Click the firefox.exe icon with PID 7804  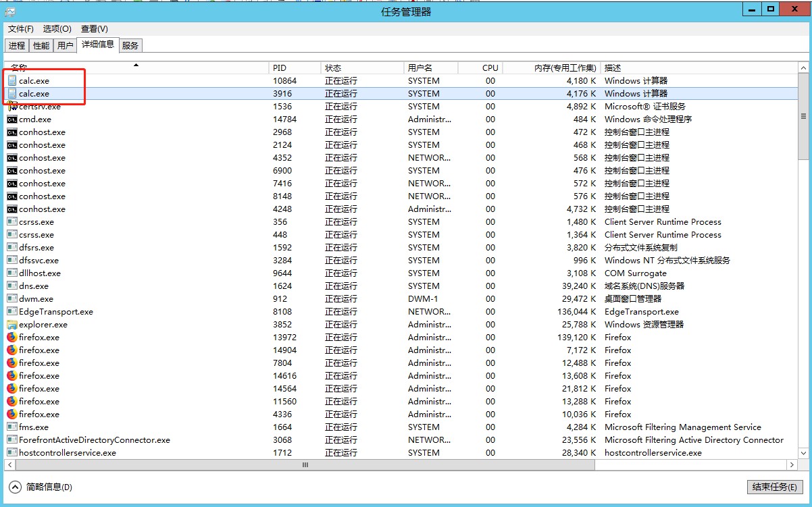pos(12,363)
